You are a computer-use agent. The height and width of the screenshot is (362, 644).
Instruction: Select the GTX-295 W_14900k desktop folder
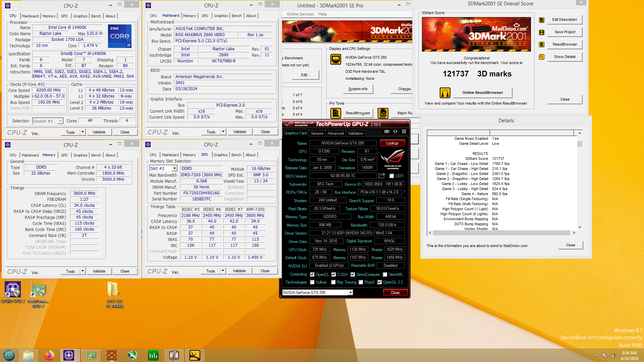114,295
